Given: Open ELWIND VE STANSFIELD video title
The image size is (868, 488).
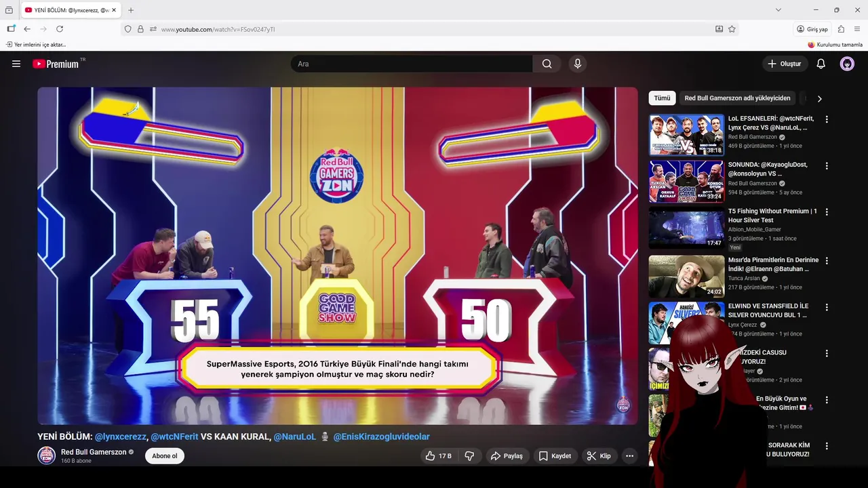Looking at the screenshot, I should pos(768,310).
